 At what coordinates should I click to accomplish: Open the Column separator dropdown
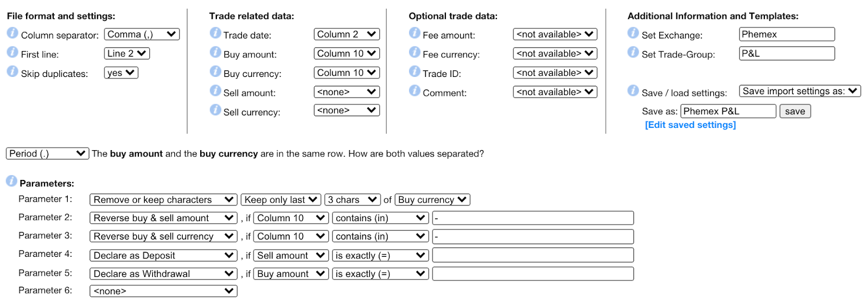pyautogui.click(x=142, y=34)
